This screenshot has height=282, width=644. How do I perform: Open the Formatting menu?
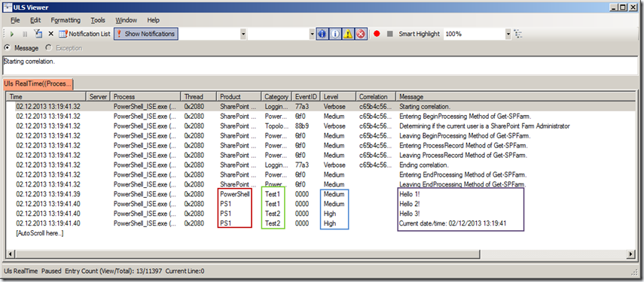(66, 20)
